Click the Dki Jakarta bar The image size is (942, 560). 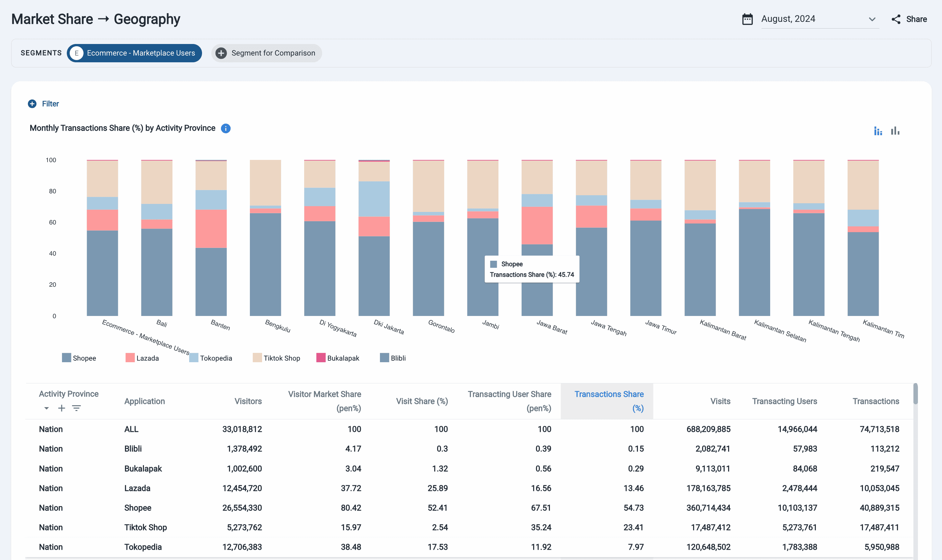tap(374, 238)
